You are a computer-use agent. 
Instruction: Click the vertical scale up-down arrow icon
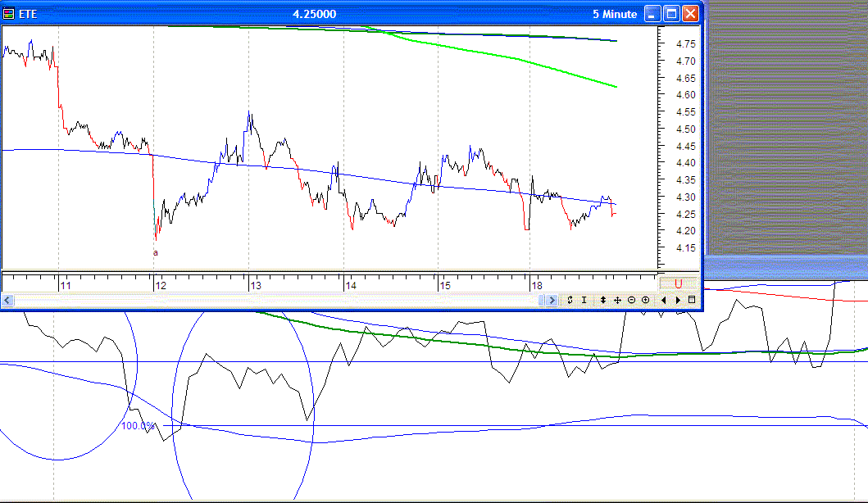[602, 300]
